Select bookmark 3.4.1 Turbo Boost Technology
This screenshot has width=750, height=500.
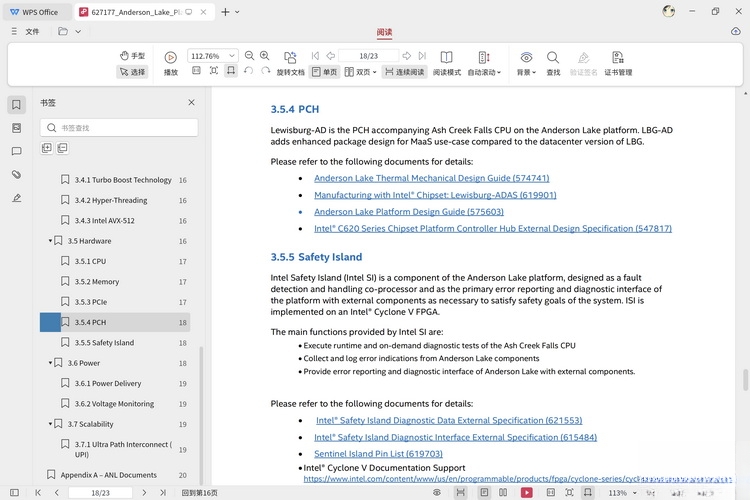(123, 180)
